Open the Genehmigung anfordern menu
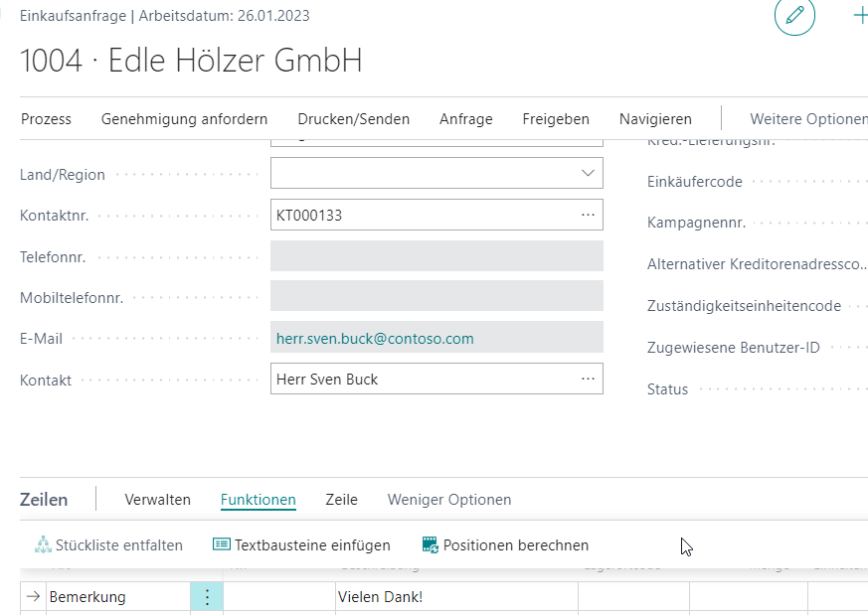The width and height of the screenshot is (868, 615). (184, 119)
